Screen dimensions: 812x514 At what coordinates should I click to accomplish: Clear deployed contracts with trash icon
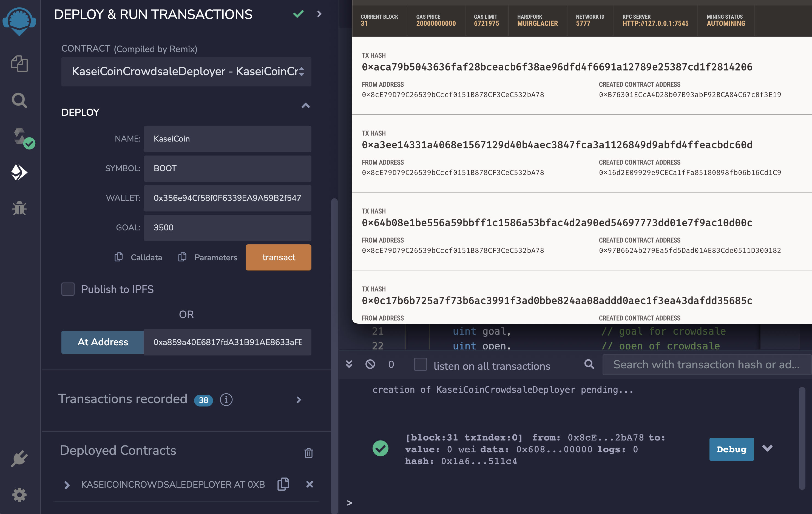(309, 453)
